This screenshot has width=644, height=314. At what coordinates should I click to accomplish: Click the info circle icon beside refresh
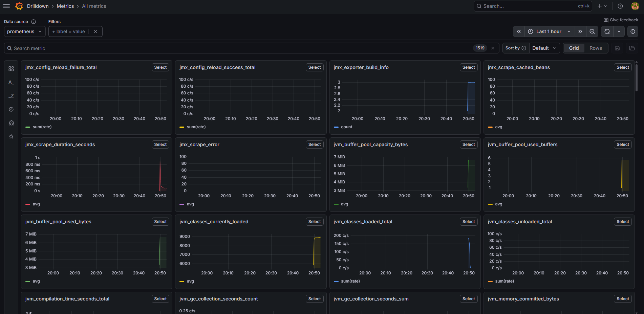click(632, 31)
